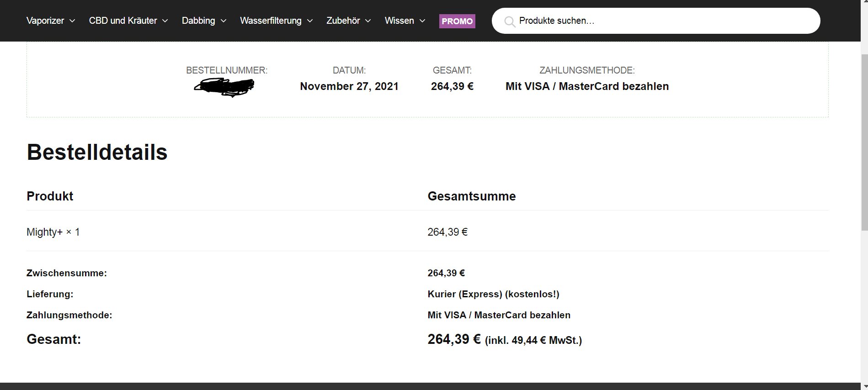Click the date November 27, 2021

(x=349, y=86)
